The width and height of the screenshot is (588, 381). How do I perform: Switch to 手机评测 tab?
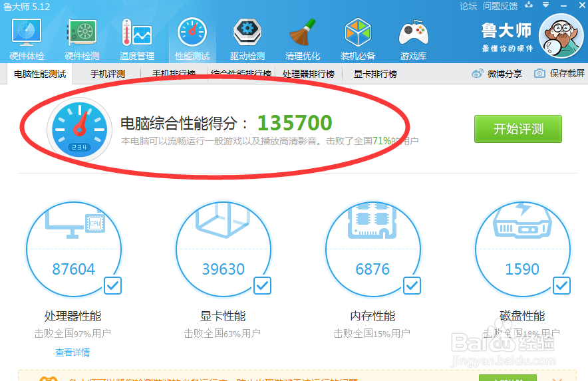click(x=108, y=74)
